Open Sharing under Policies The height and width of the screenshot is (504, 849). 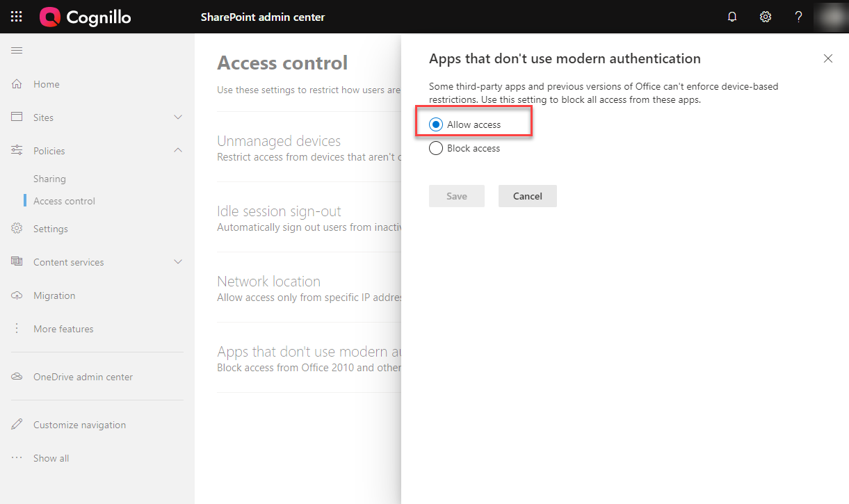pyautogui.click(x=49, y=179)
